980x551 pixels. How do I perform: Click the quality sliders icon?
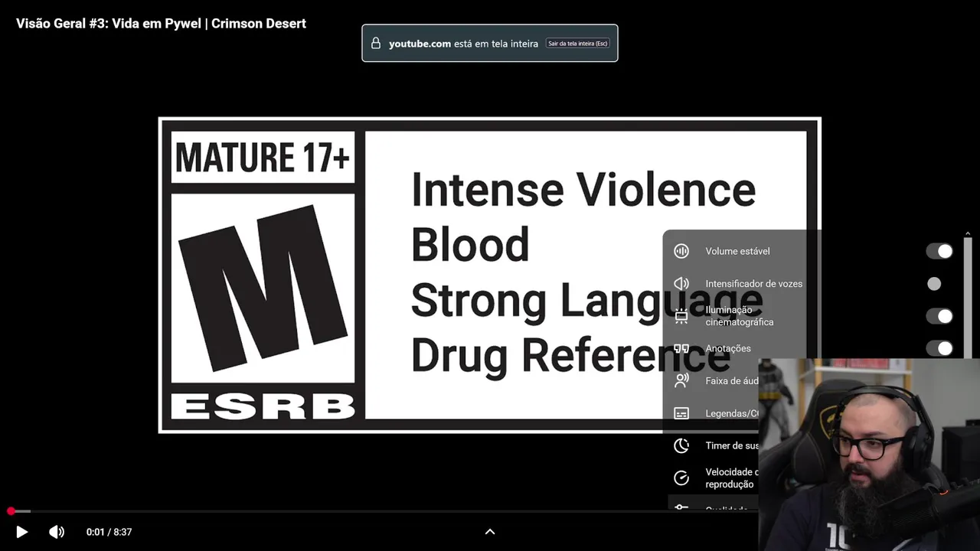point(681,508)
